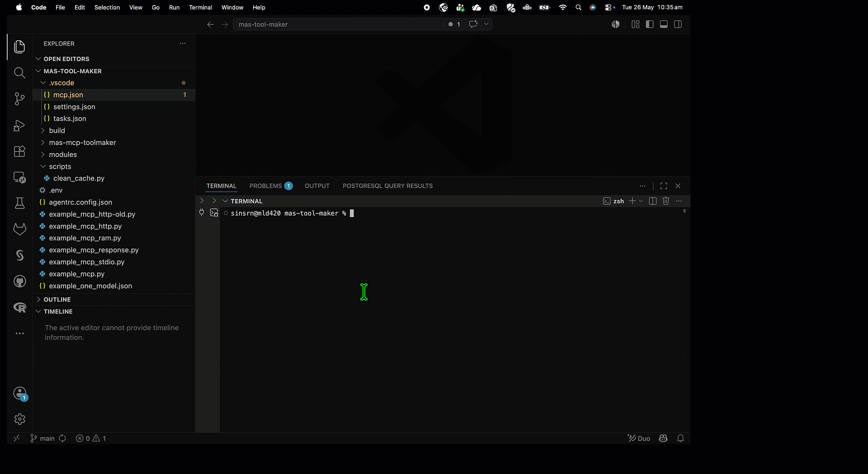Viewport: 868px width, 474px height.
Task: Create a new terminal with plus
Action: click(x=632, y=201)
